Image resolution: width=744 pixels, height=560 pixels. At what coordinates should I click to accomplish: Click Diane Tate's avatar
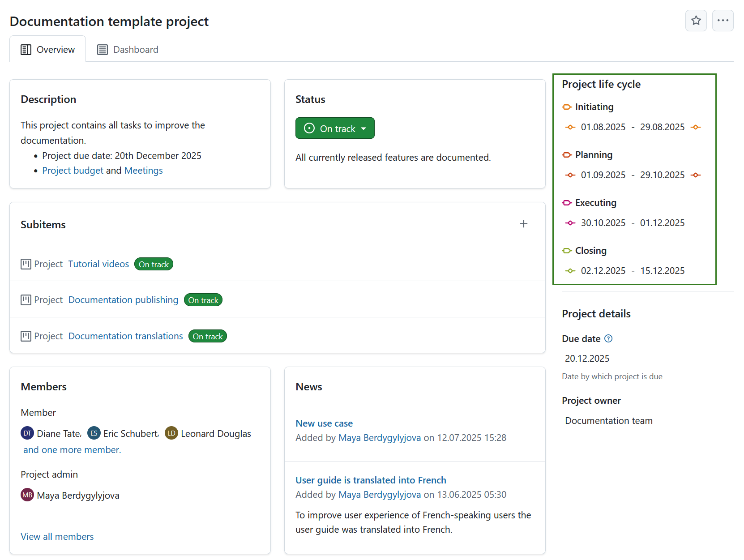tap(27, 433)
